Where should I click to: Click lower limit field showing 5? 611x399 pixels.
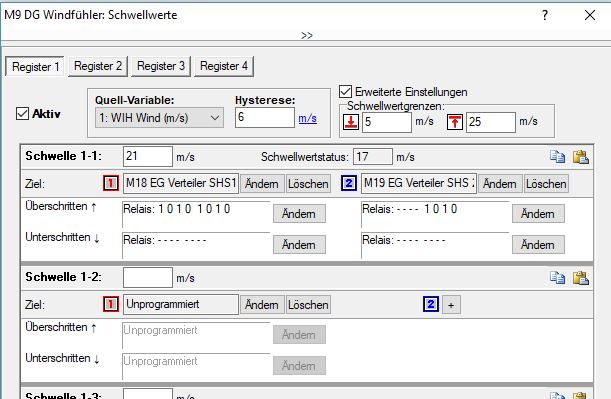coord(387,122)
